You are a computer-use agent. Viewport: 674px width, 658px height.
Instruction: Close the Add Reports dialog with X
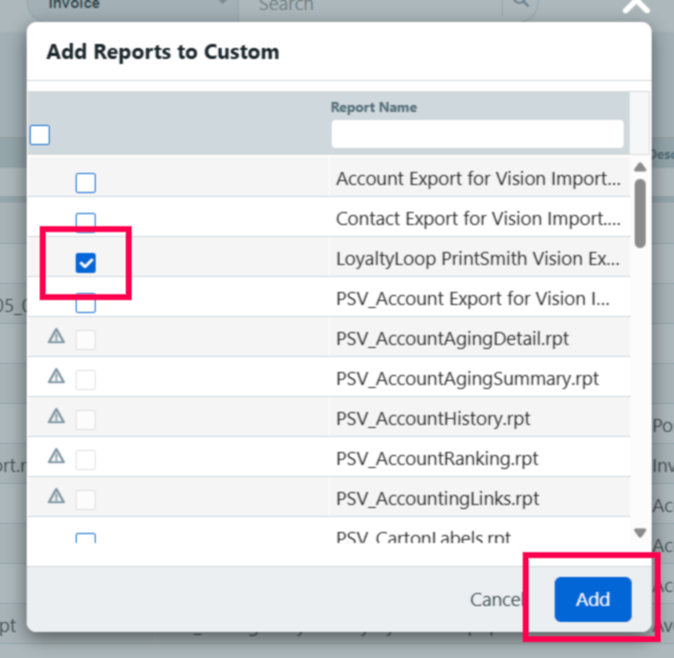point(636,6)
